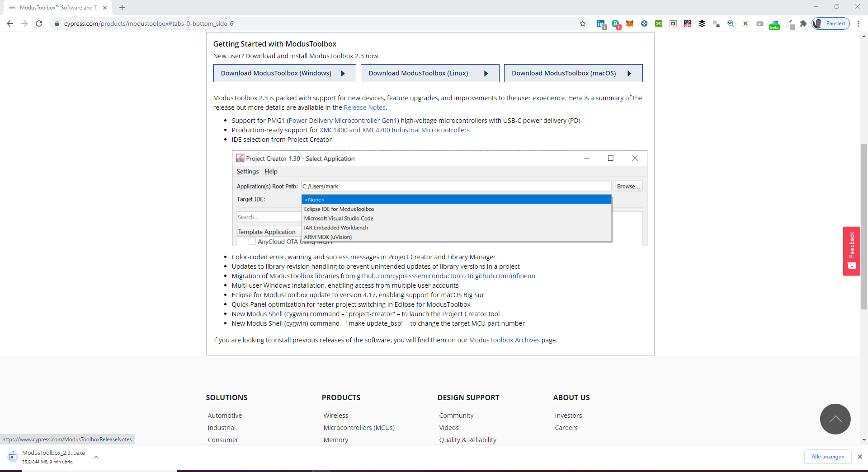This screenshot has width=868, height=472.
Task: Open the github.com/infineon link
Action: [x=505, y=276]
